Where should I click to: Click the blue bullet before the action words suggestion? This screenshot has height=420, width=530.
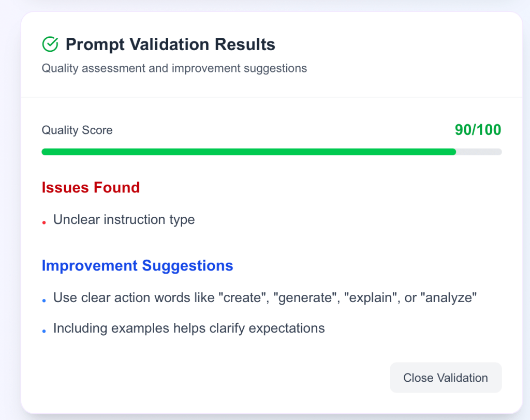tap(45, 301)
